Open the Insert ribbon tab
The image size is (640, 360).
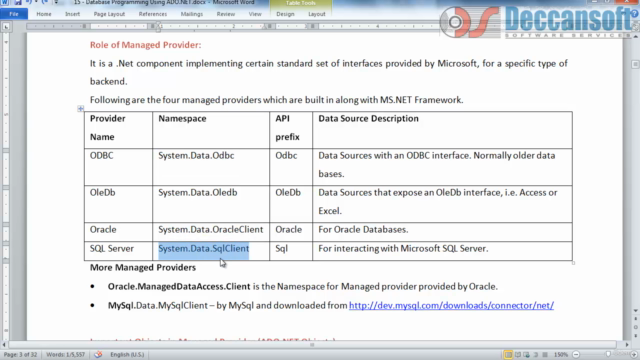pyautogui.click(x=72, y=14)
